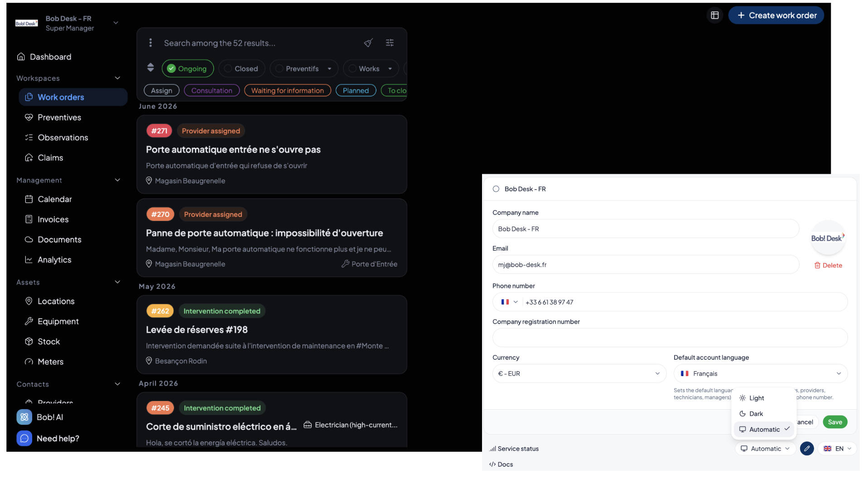868x478 pixels.
Task: Click the blue pencil edit icon
Action: (807, 449)
